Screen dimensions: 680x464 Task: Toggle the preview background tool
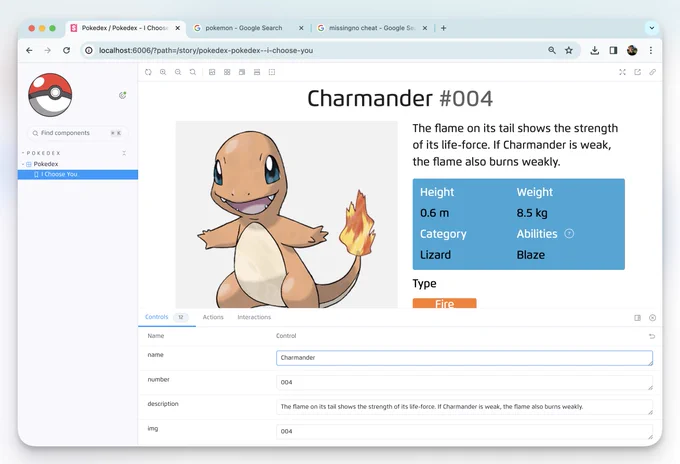212,72
